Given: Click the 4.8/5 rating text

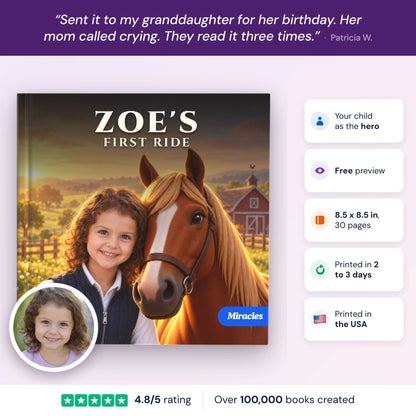Looking at the screenshot, I should coord(163,400).
